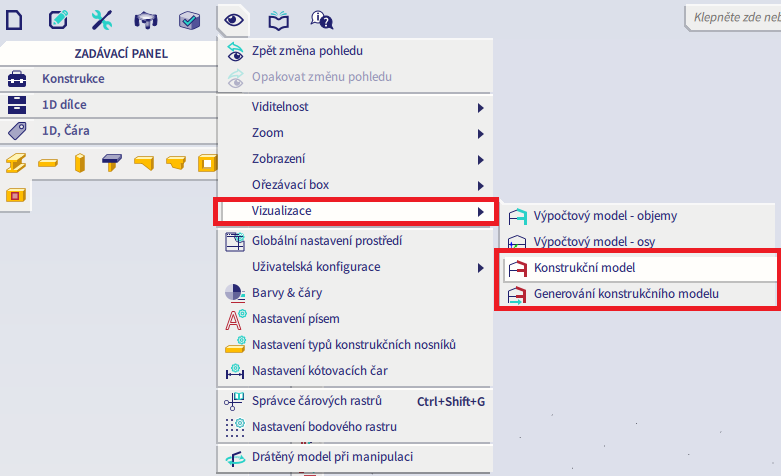
Task: Open Barvy & čáry color settings
Action: tap(286, 293)
